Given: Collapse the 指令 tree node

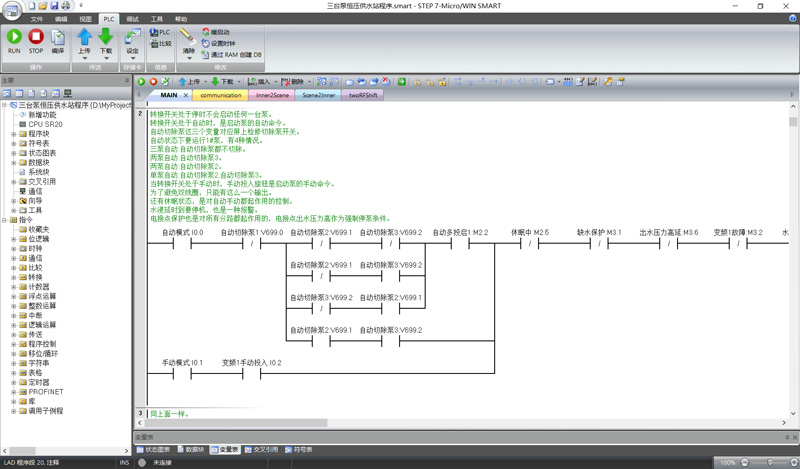Looking at the screenshot, I should tap(4, 220).
